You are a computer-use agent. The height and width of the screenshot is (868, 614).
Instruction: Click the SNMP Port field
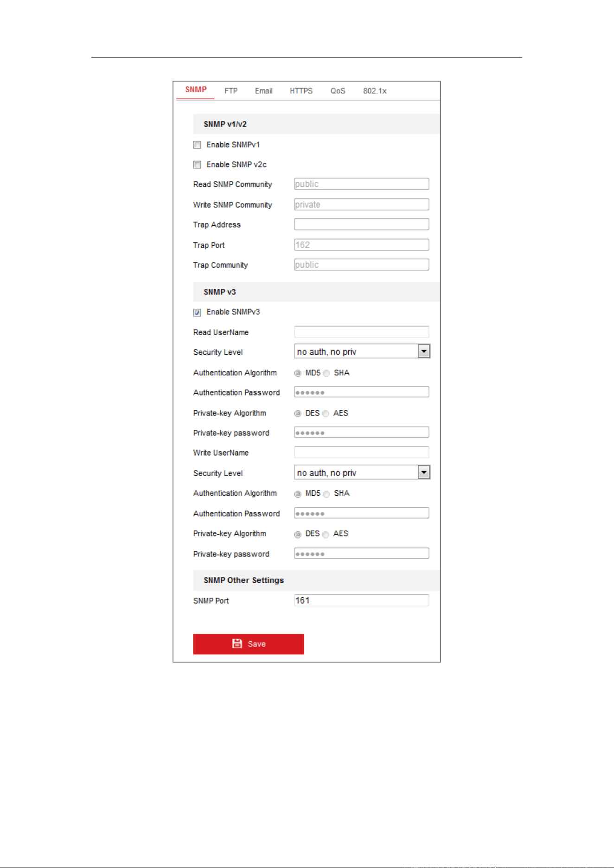(361, 600)
